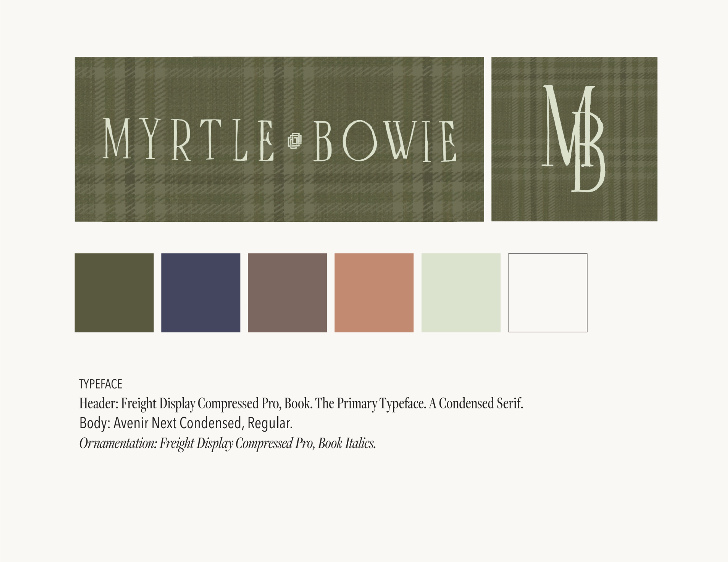The height and width of the screenshot is (562, 728).
Task: Click the italic Ornamentation typeface line
Action: click(x=227, y=443)
